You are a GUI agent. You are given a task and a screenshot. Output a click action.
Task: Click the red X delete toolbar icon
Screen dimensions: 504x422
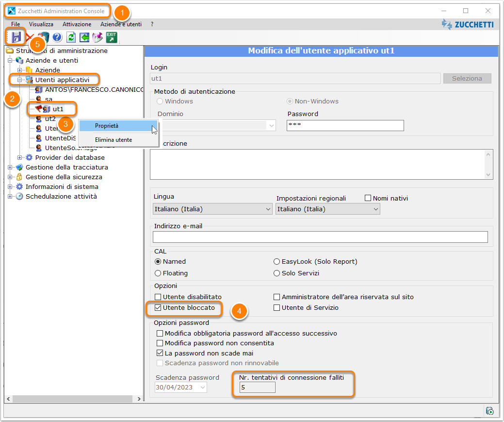click(x=30, y=37)
